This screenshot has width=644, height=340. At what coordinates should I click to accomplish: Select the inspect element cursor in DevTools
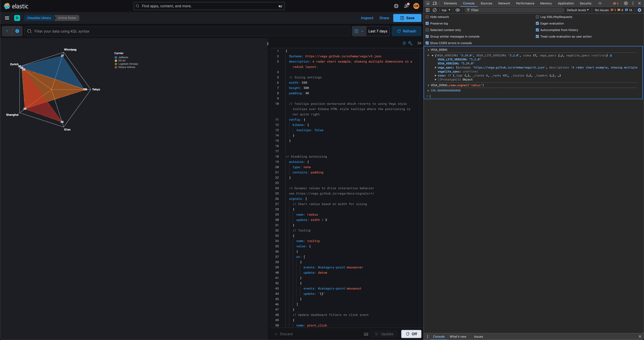point(428,3)
